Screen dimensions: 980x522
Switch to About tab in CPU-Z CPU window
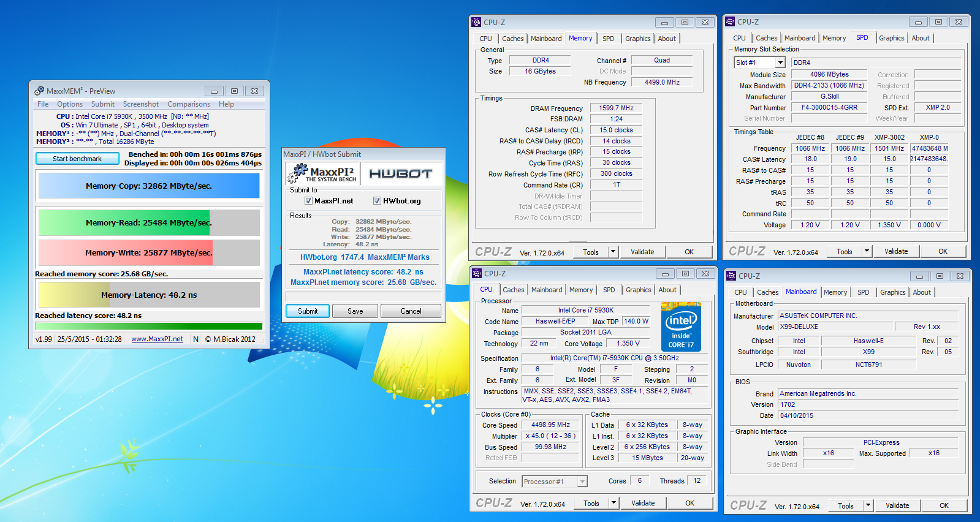(x=667, y=290)
